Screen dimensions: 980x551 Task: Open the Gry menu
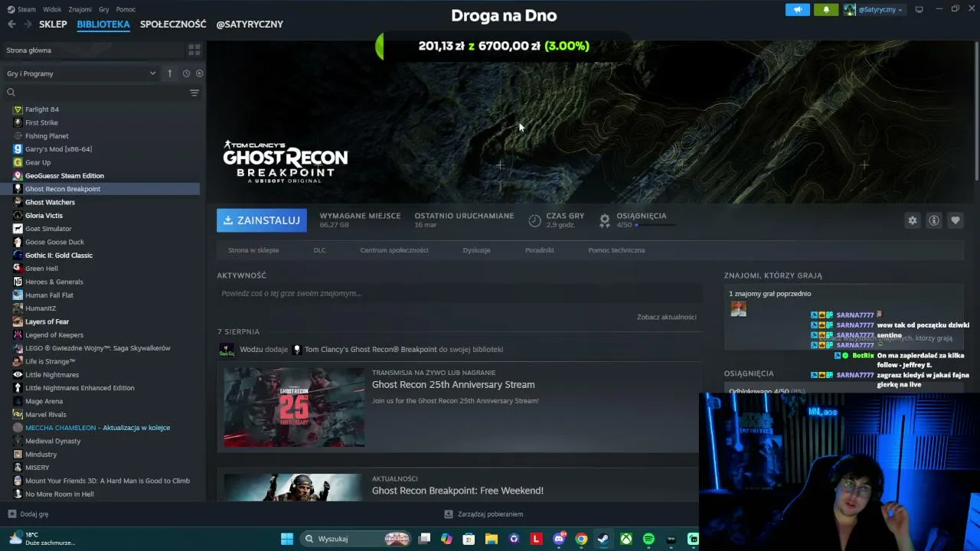104,9
